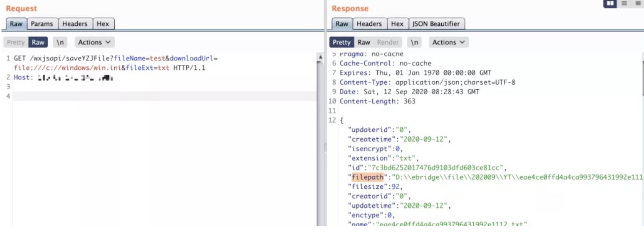The height and width of the screenshot is (232, 644).
Task: Click the Content-Length: 363 header
Action: pyautogui.click(x=377, y=101)
